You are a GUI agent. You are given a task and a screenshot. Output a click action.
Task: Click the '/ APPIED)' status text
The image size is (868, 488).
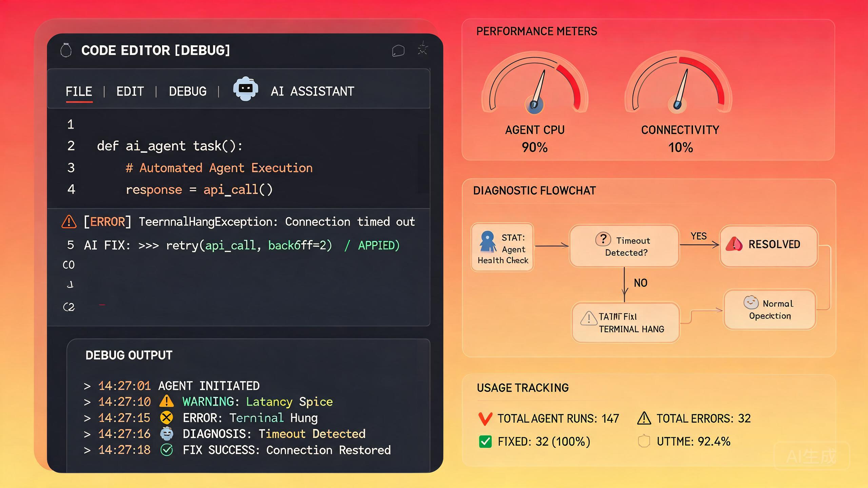[x=372, y=245]
